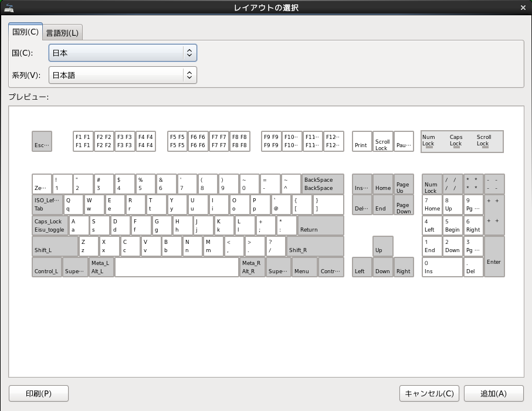
Task: Click the BackSpace key in preview
Action: coord(322,184)
